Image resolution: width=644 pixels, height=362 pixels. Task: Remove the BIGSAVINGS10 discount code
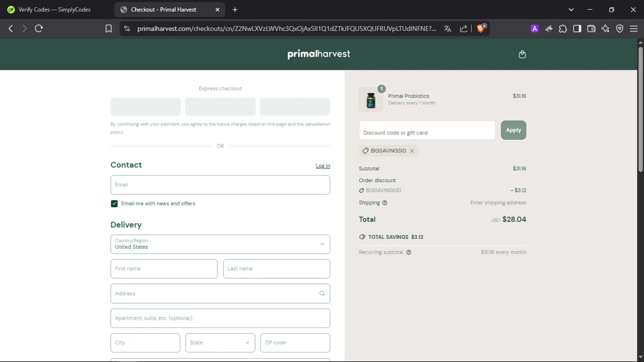tap(412, 151)
